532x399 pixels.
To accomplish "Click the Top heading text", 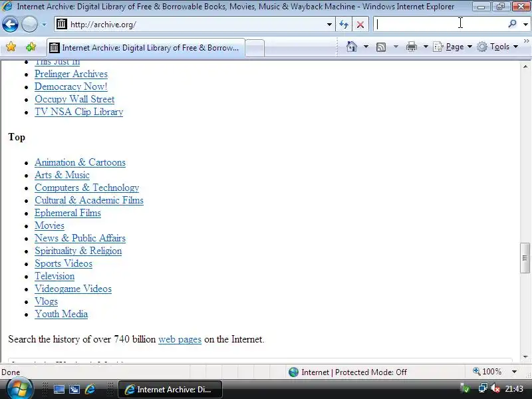I will coord(17,137).
